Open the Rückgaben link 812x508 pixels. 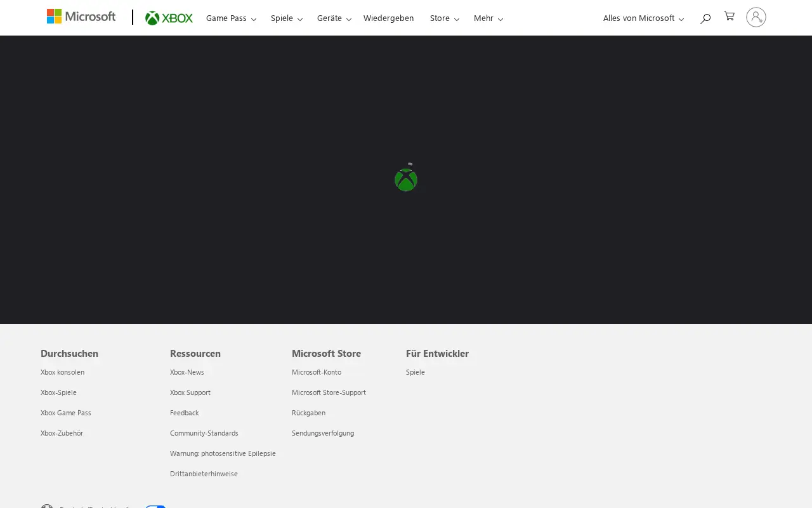point(308,413)
